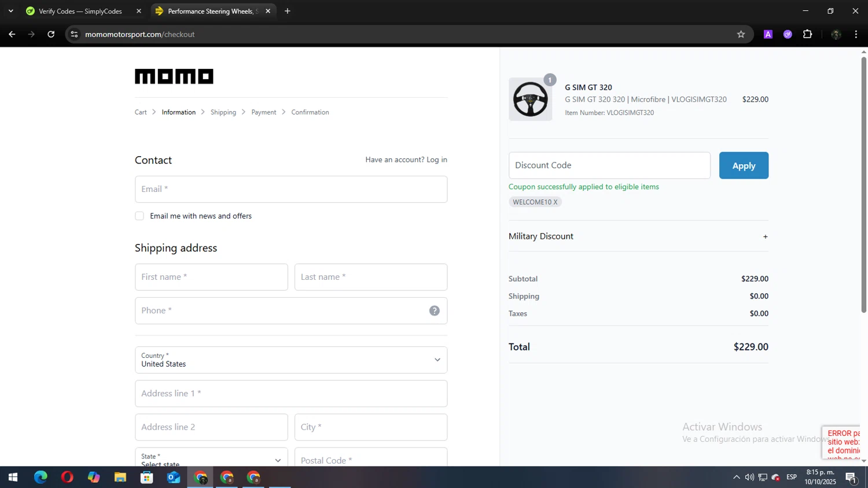Image resolution: width=868 pixels, height=488 pixels.
Task: Switch the ESP keyboard language indicator
Action: (792, 477)
